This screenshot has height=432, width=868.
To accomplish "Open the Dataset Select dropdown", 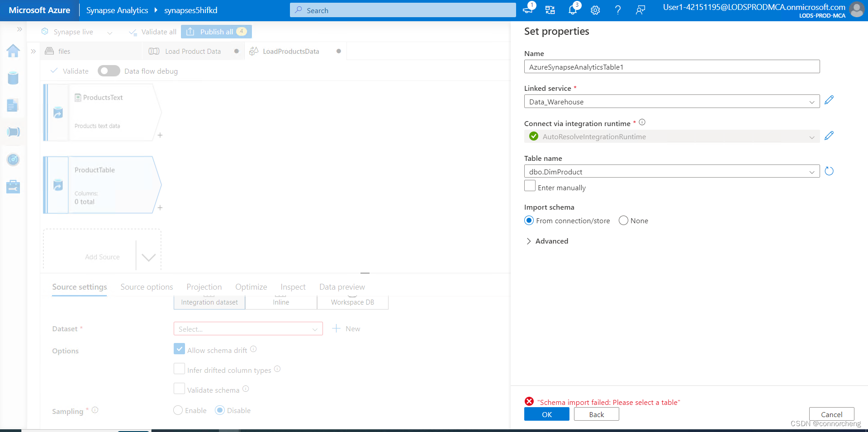I will tap(248, 329).
